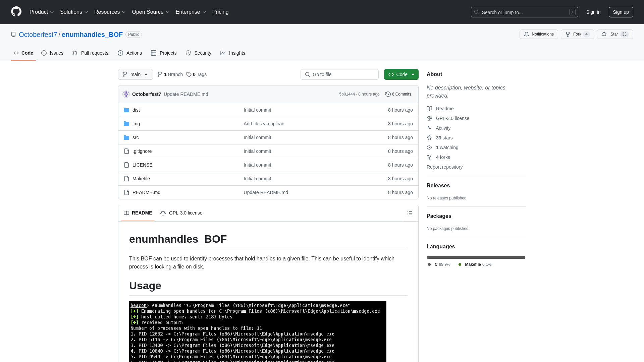This screenshot has width=644, height=362.
Task: Click the C language color swatch
Action: click(429, 264)
